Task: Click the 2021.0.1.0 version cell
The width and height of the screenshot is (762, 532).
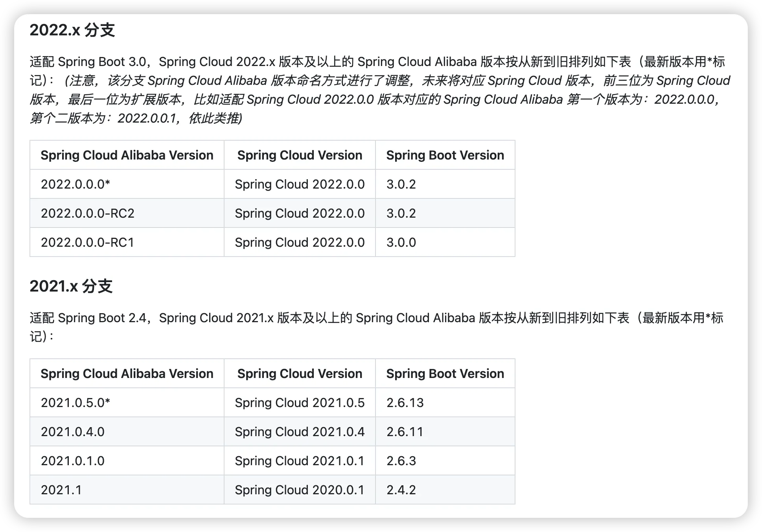Action: tap(72, 461)
